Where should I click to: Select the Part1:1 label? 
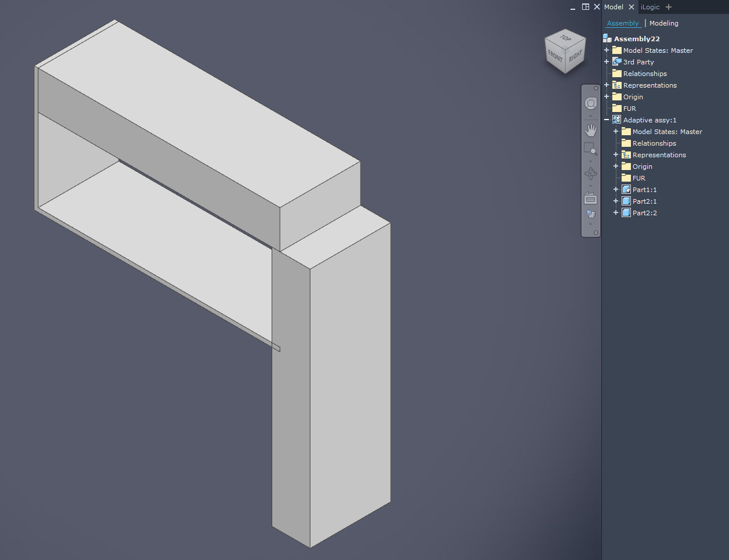pyautogui.click(x=645, y=190)
